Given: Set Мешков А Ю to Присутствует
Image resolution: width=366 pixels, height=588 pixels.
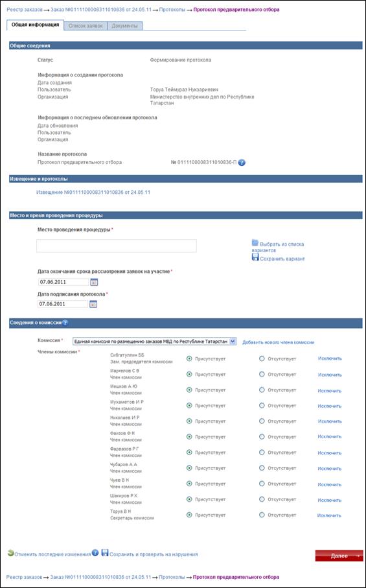Looking at the screenshot, I should coord(189,390).
